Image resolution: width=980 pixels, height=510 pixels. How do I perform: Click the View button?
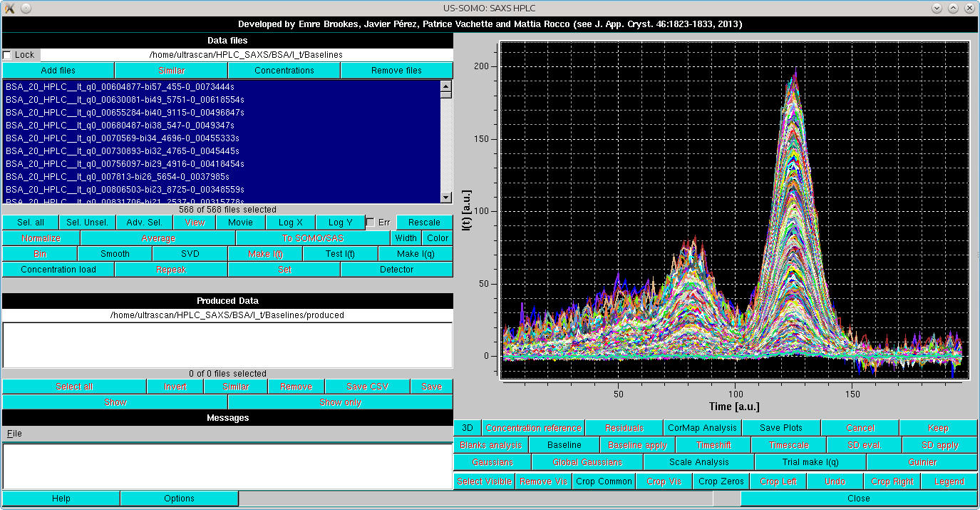point(195,223)
